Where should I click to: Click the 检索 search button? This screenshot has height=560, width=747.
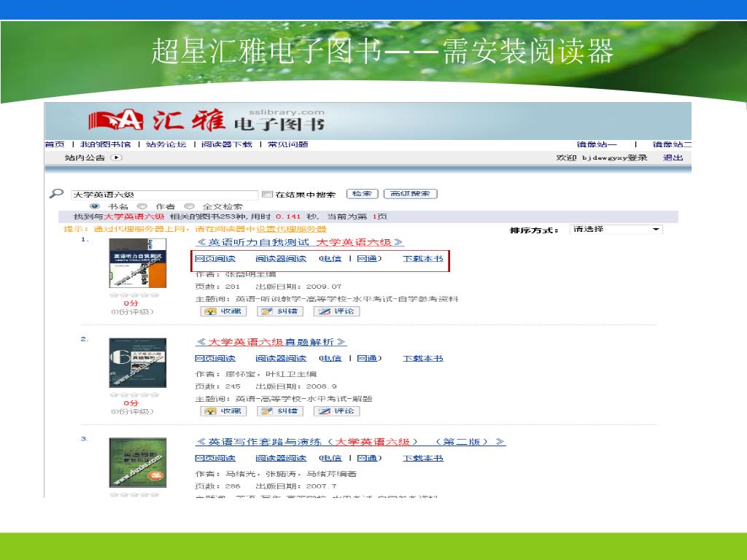[362, 194]
